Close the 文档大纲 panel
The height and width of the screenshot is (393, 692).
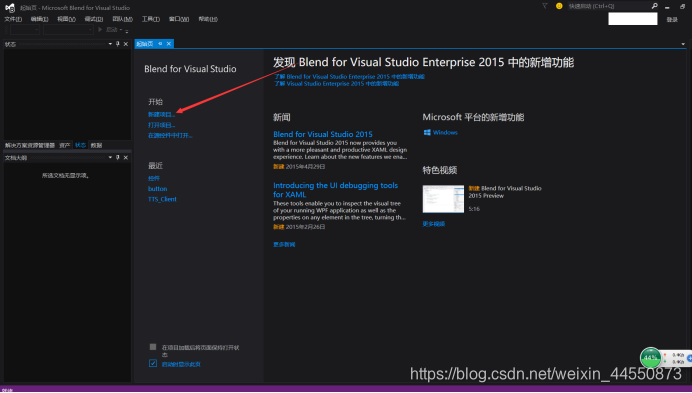pos(126,157)
